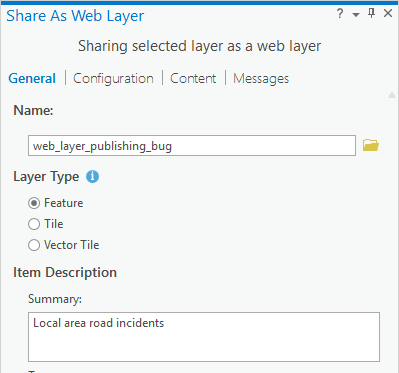Open the help question mark icon
Screen dimensions: 399x373
(x=340, y=14)
